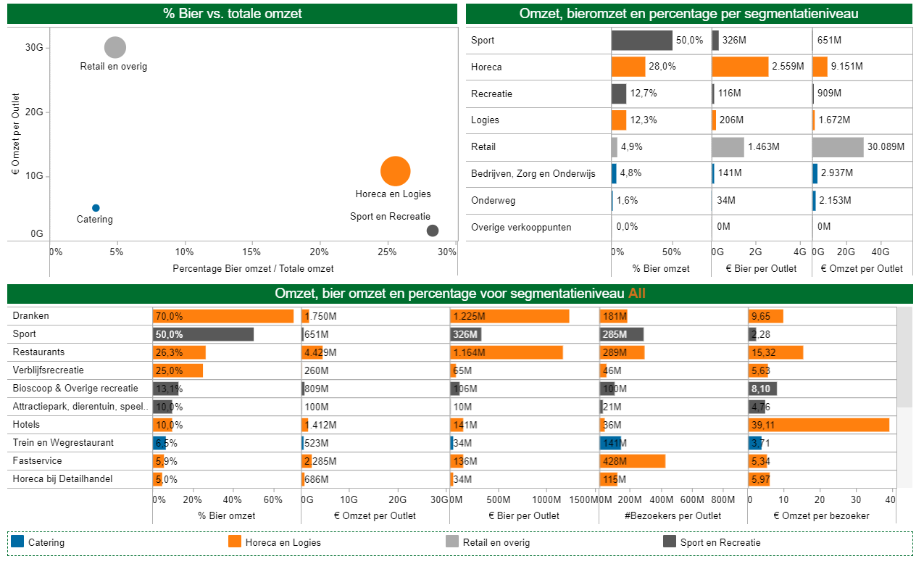Viewport: 924px width, 564px height.
Task: Click the blue Catering legend swatch
Action: (x=19, y=542)
